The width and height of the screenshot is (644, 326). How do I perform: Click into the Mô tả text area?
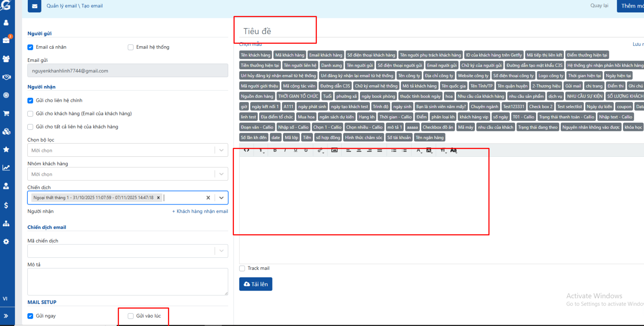(x=128, y=282)
